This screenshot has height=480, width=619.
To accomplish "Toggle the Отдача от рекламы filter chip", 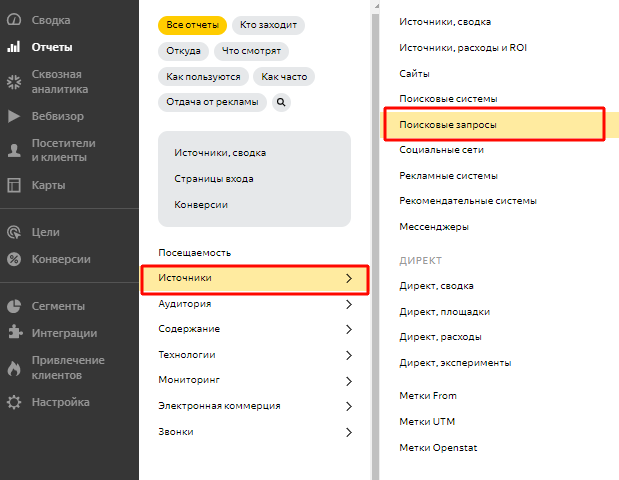I will [211, 102].
